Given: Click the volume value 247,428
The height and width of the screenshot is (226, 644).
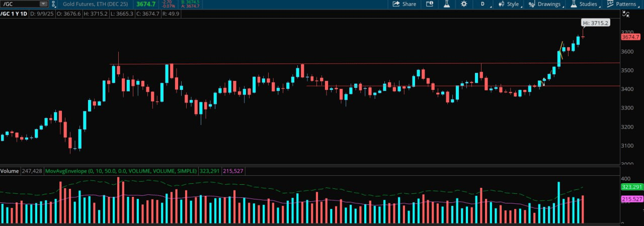Looking at the screenshot, I should point(31,171).
